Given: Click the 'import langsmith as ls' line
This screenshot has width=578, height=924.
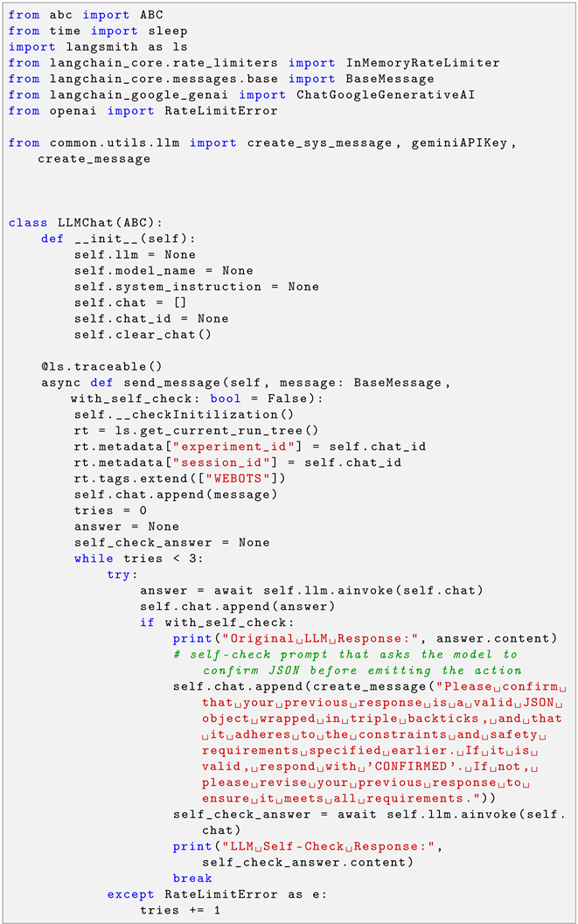Looking at the screenshot, I should pos(98,46).
